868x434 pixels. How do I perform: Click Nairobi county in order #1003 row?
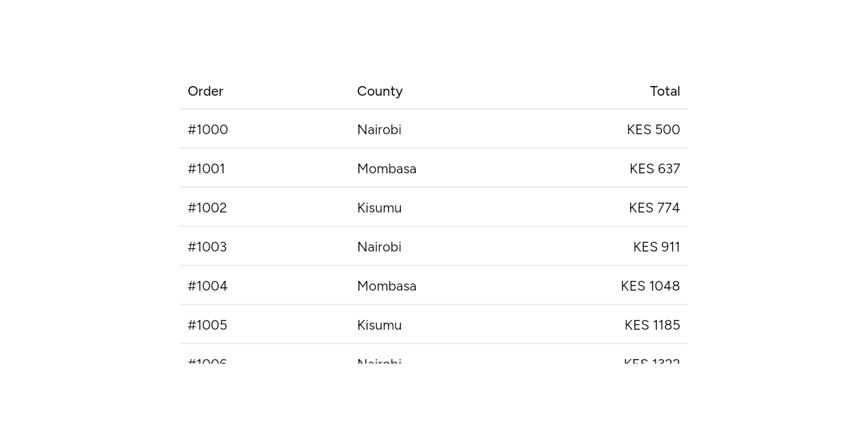tap(379, 247)
